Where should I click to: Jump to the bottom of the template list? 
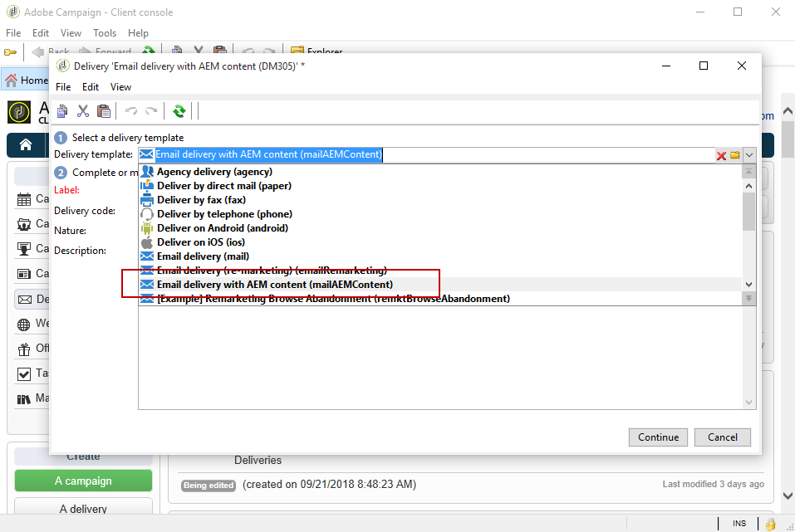click(x=748, y=299)
